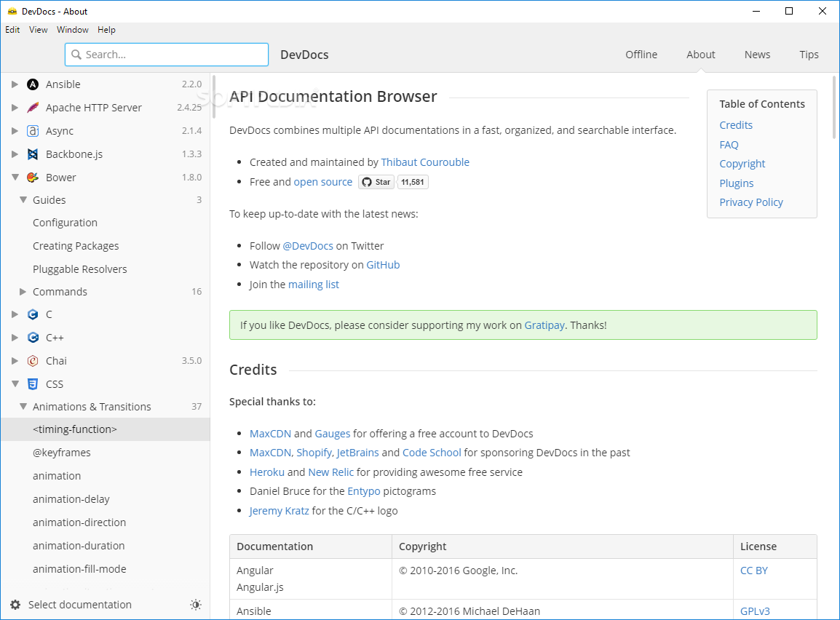This screenshot has height=620, width=840.
Task: Jump to Privacy Policy section
Action: (751, 202)
